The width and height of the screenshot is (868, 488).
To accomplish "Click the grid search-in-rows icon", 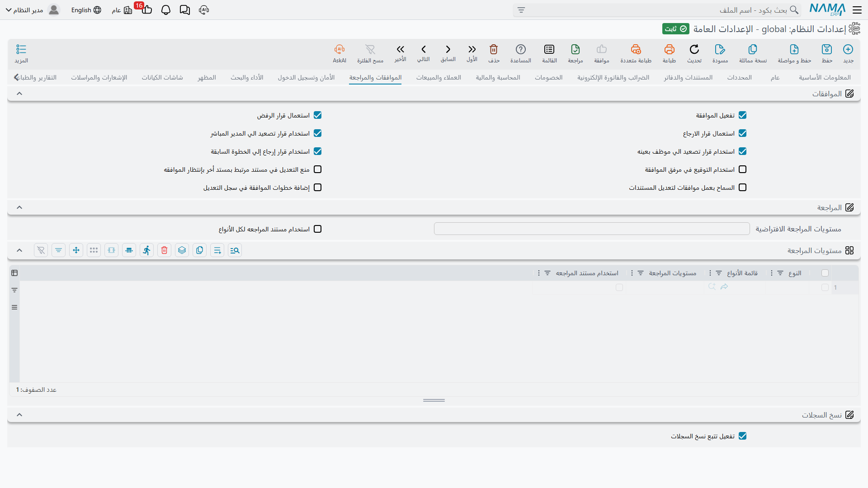I will [235, 250].
